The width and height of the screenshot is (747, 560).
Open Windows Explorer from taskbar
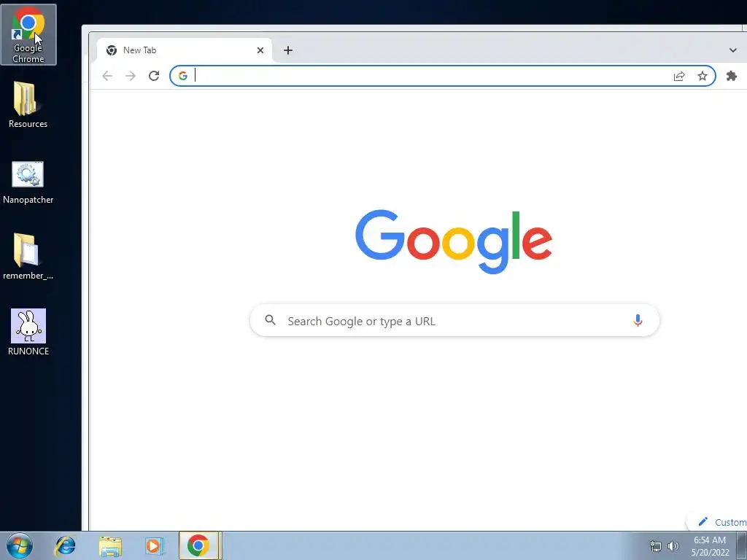(110, 545)
